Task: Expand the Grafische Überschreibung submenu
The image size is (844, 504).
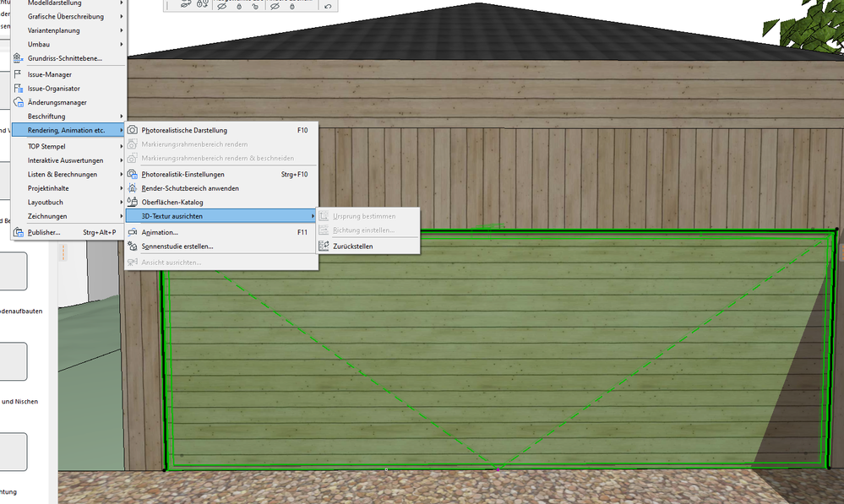Action: tap(69, 17)
